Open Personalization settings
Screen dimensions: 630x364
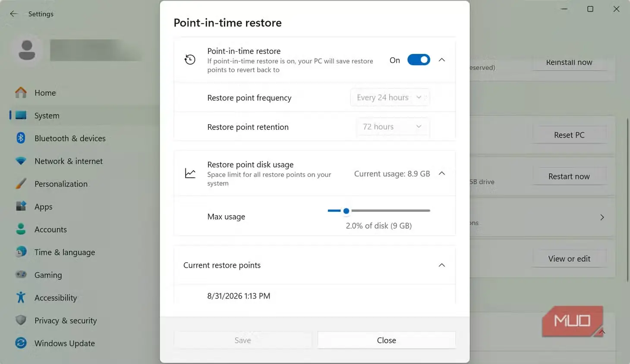84,184
